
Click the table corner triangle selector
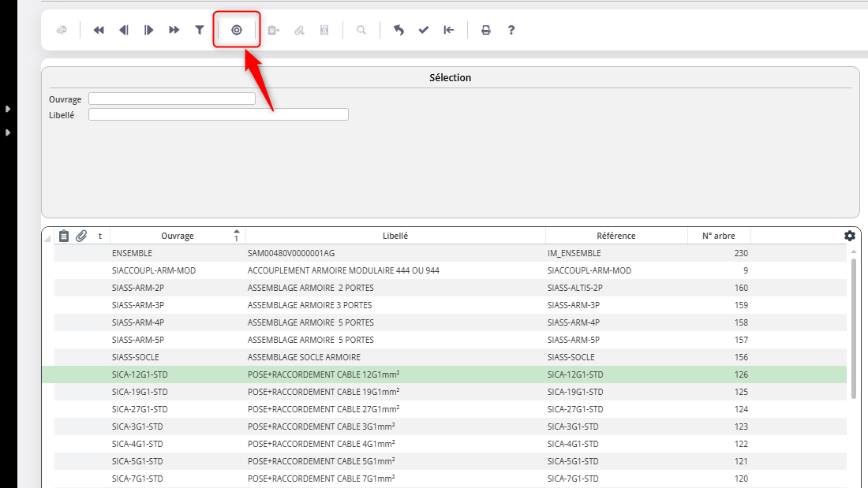(x=47, y=238)
